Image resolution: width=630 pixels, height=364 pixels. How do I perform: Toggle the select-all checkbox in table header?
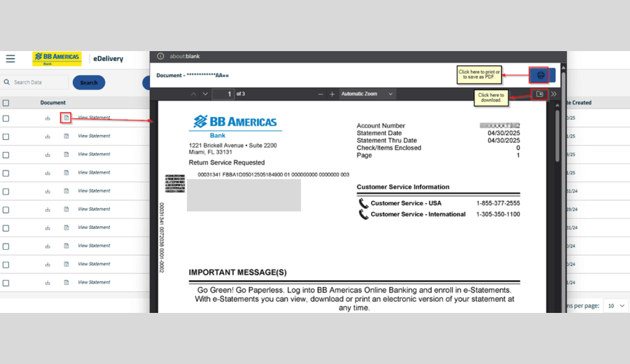pos(6,103)
